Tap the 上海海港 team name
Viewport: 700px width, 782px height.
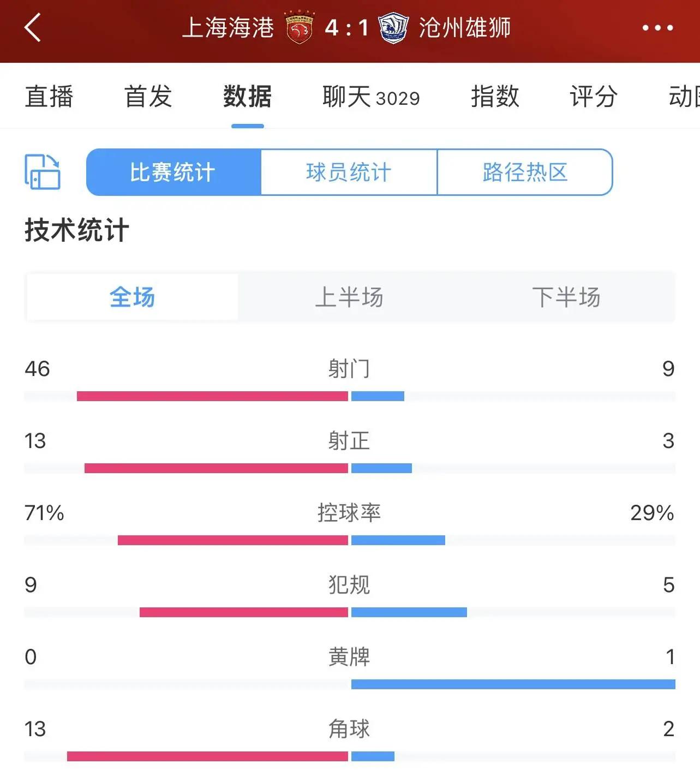point(228,28)
